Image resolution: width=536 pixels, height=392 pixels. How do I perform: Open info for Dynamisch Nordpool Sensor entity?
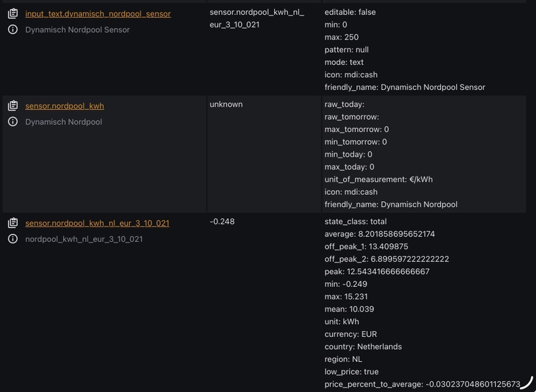(13, 29)
